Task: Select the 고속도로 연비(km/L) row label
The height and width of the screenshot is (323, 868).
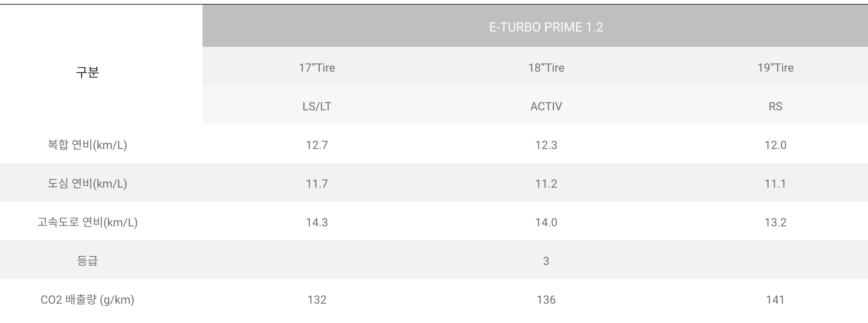Action: [87, 222]
